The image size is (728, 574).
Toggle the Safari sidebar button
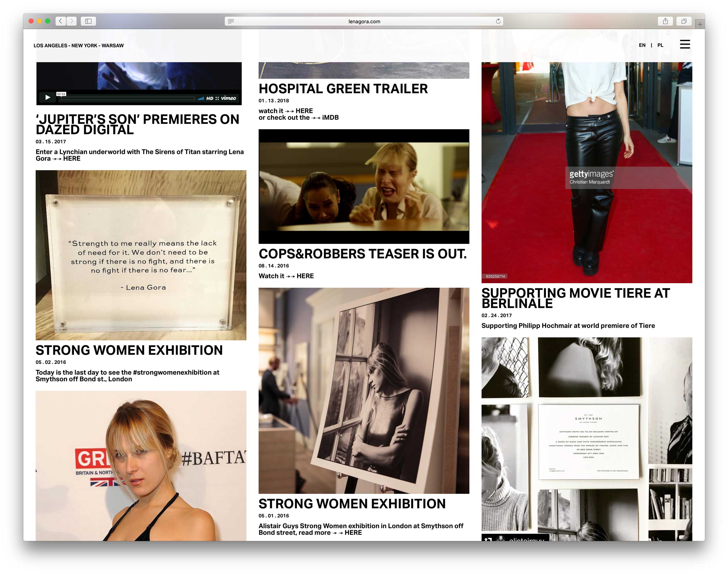[88, 21]
